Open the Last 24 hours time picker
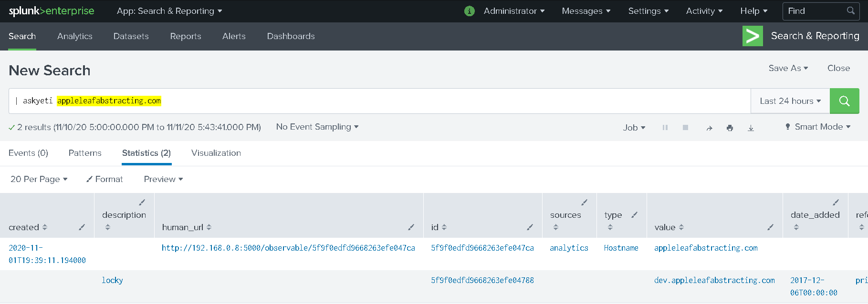Image resolution: width=868 pixels, height=304 pixels. coord(790,101)
